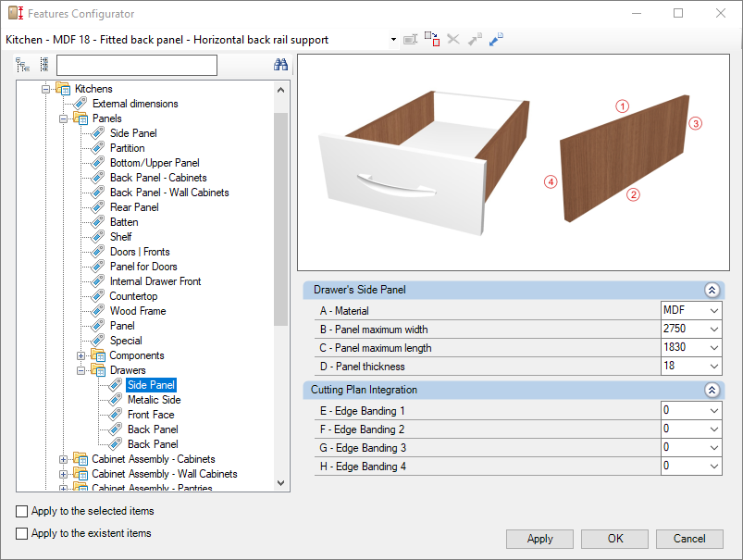Screen dimensions: 743x560
Task: Click the collapse tree icon beside search box
Action: [x=44, y=65]
